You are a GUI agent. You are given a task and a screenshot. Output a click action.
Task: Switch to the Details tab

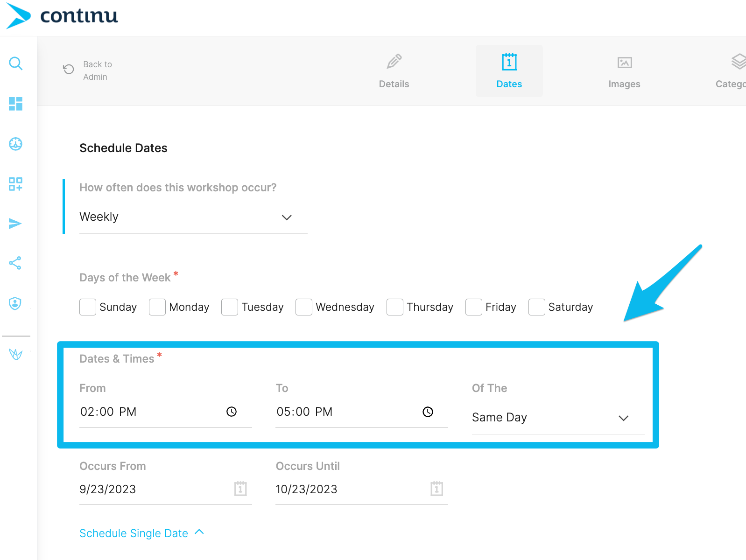[394, 71]
